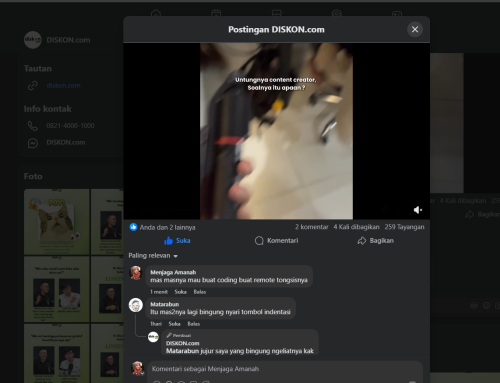Click the Bagikan share arrow button
The height and width of the screenshot is (383, 500).
pyautogui.click(x=375, y=241)
